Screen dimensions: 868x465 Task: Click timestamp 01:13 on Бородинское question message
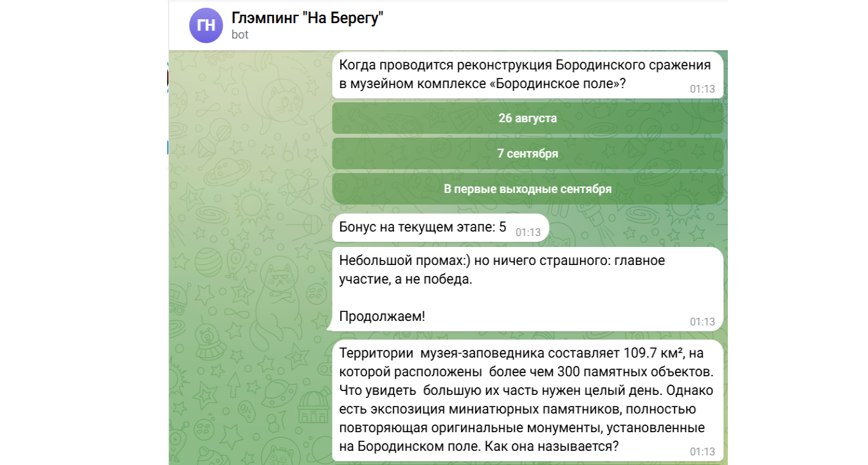tap(702, 89)
